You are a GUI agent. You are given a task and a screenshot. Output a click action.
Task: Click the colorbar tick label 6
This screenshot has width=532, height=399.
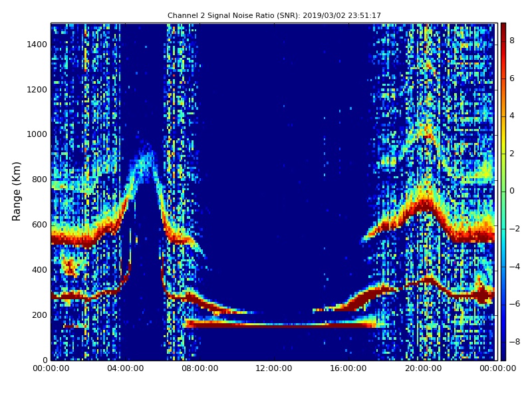click(512, 78)
